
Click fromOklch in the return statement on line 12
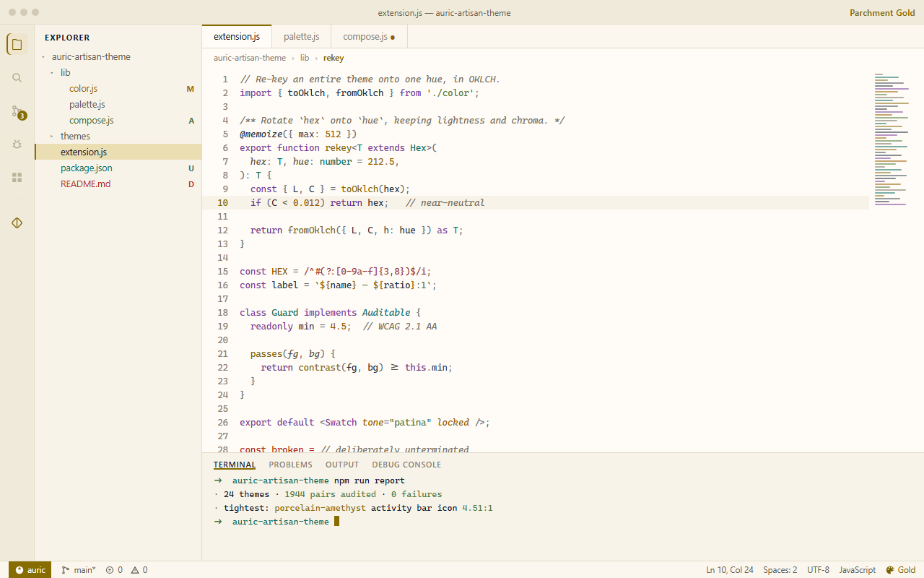312,230
